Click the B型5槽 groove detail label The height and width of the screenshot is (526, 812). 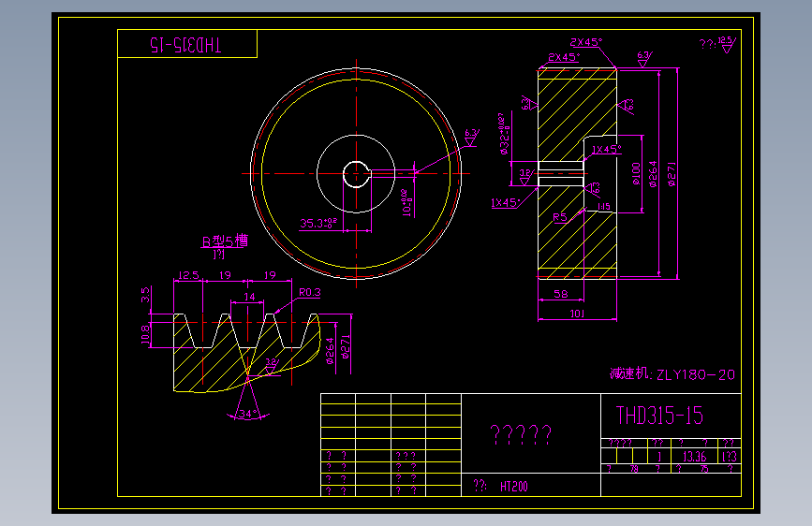[225, 241]
